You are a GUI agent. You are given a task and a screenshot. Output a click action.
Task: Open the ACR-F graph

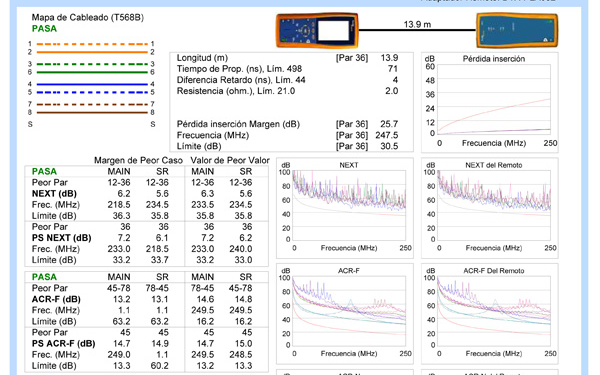(345, 313)
